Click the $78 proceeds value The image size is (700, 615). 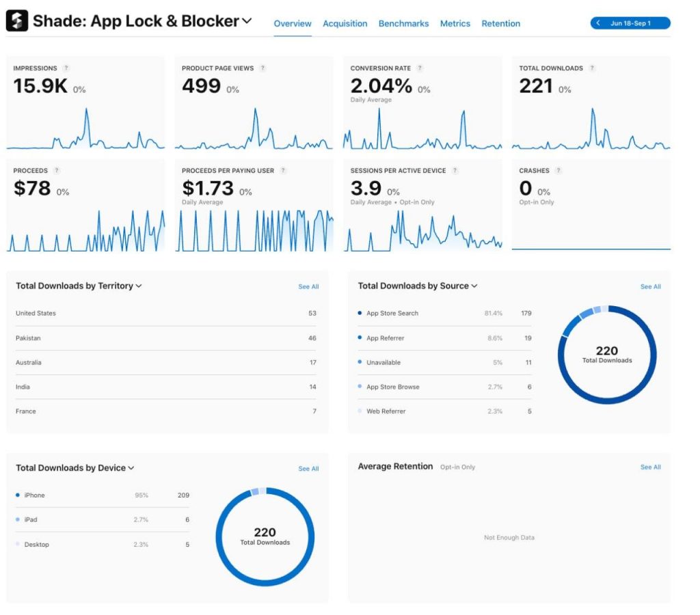tap(32, 188)
